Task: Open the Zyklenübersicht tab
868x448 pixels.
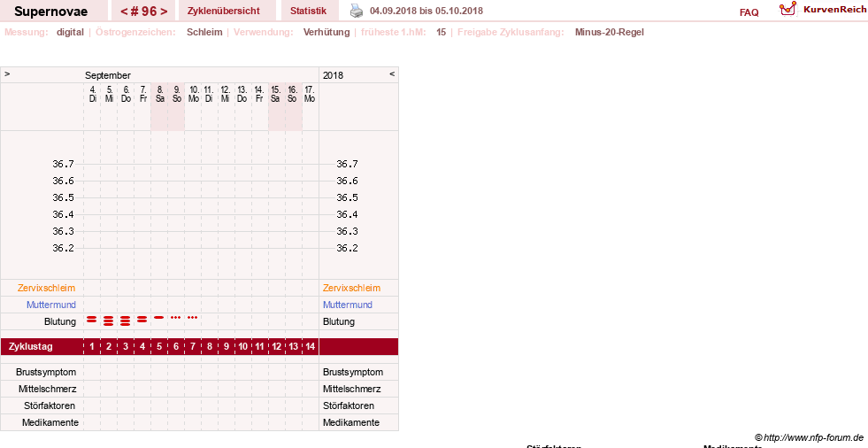Action: [224, 11]
